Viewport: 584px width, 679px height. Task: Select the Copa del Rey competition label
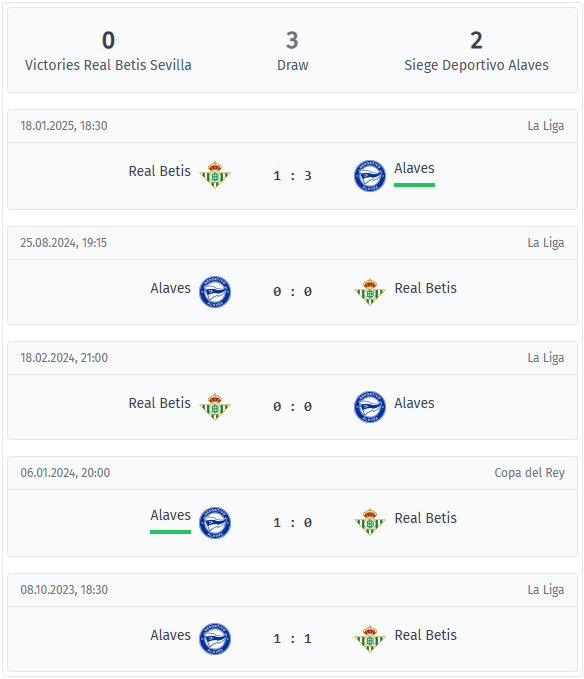529,473
